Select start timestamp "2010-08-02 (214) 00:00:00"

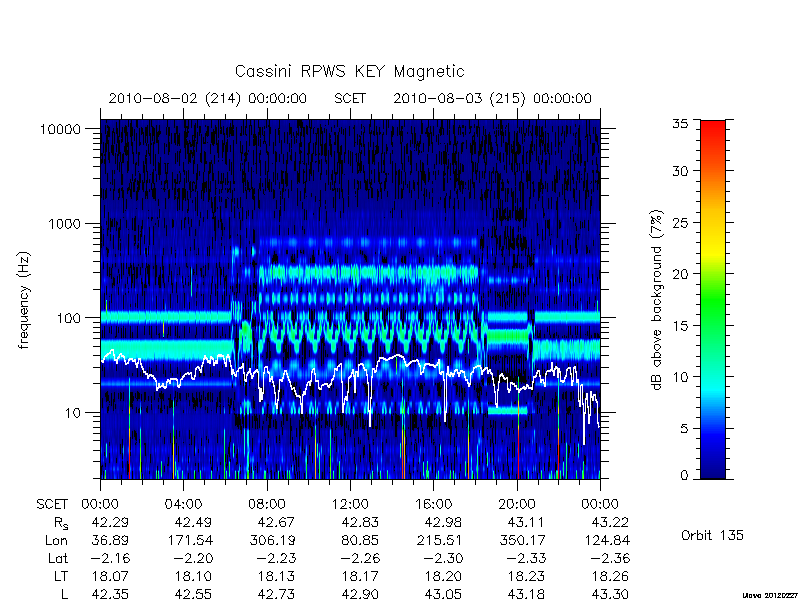tap(208, 98)
